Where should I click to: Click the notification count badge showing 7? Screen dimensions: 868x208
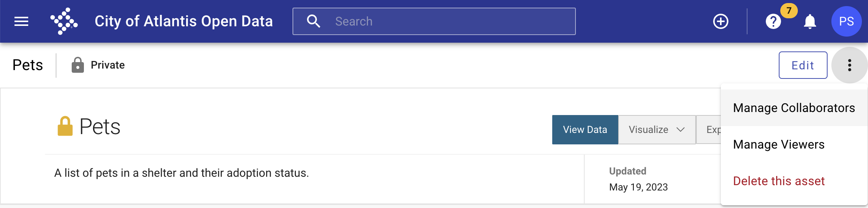[789, 10]
